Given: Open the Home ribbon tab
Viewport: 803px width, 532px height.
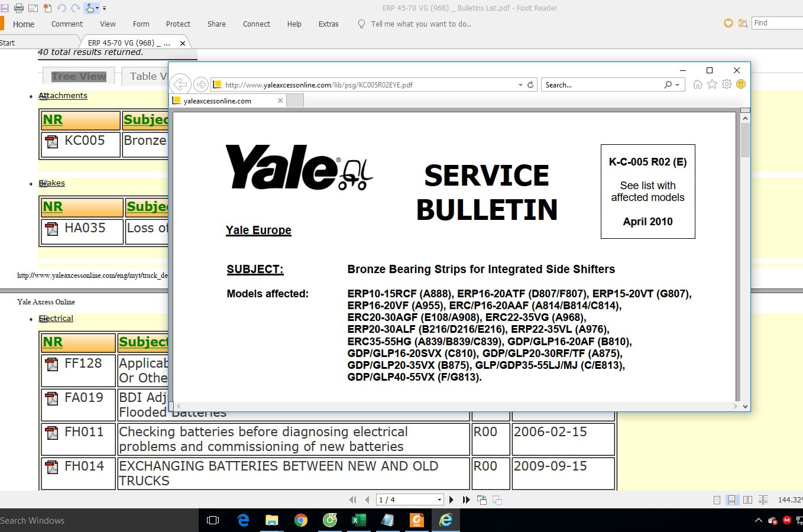Looking at the screenshot, I should 24,24.
